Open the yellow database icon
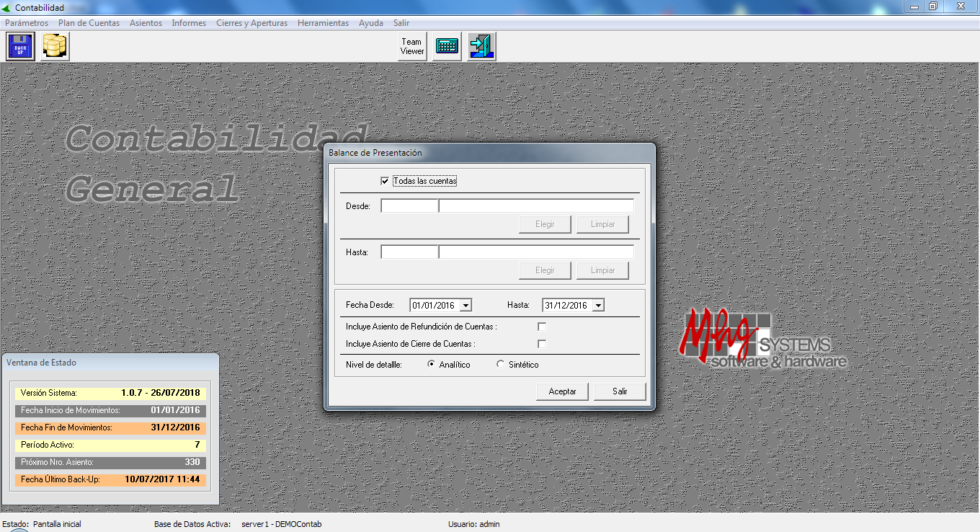 pos(54,47)
